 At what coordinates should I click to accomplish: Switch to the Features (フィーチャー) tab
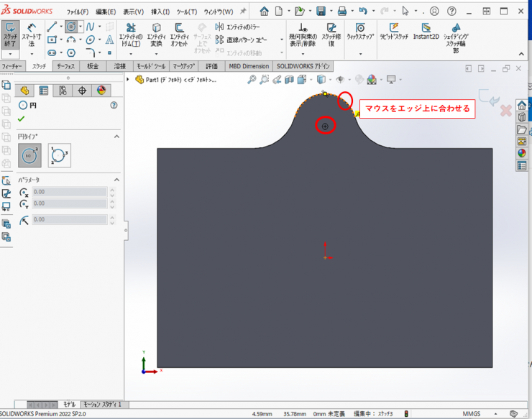[x=12, y=66]
